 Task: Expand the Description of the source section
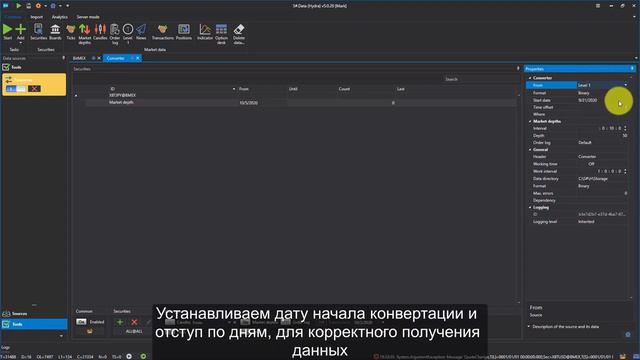(529, 327)
